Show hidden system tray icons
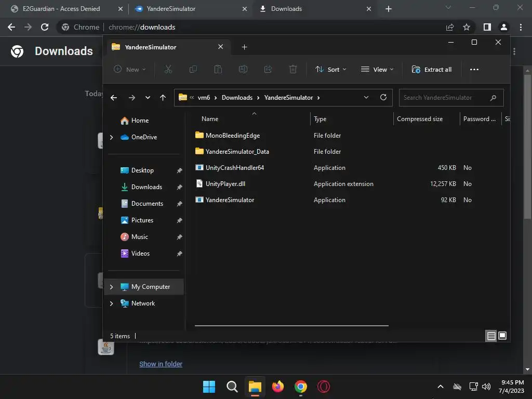Viewport: 532px width, 399px height. (441, 387)
